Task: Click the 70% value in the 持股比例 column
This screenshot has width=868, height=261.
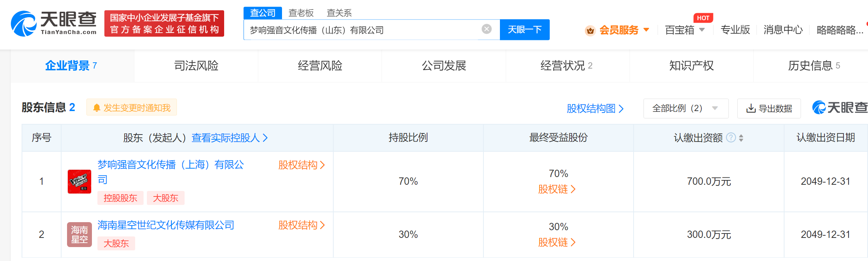Action: pyautogui.click(x=408, y=181)
